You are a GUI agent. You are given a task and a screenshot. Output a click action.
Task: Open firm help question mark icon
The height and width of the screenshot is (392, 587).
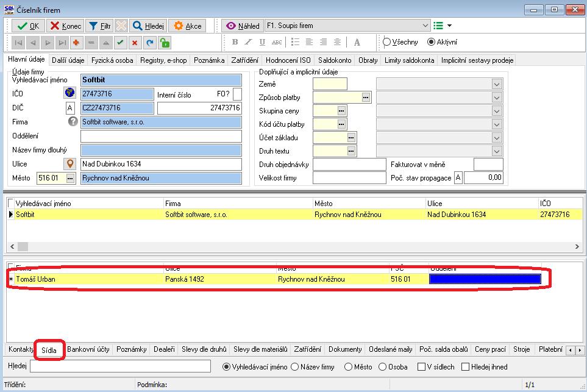coord(73,121)
